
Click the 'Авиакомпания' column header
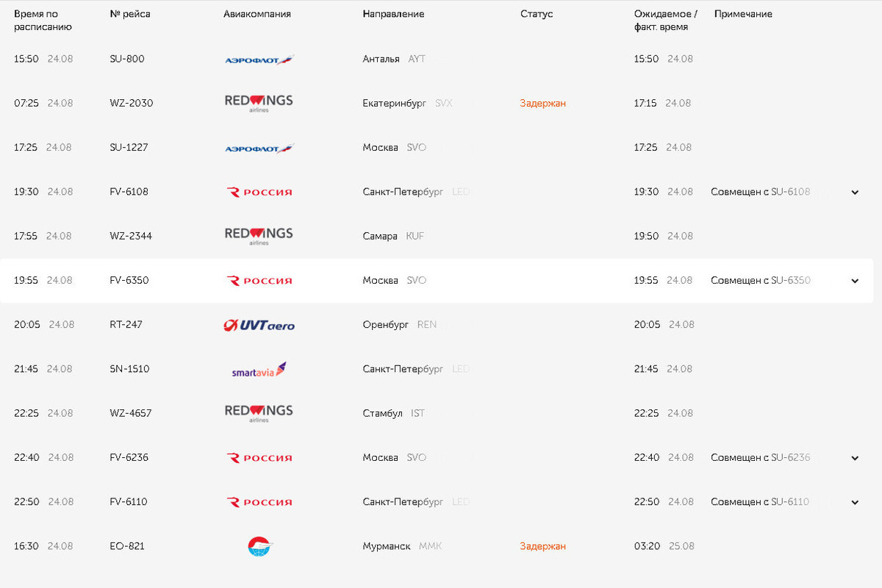257,14
